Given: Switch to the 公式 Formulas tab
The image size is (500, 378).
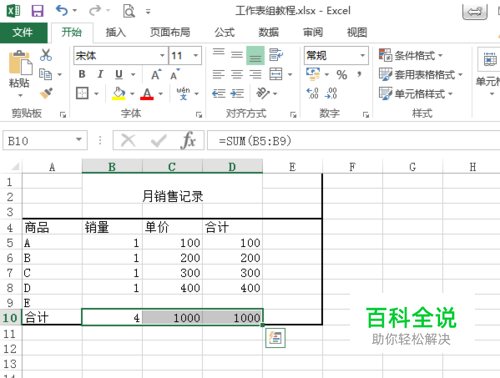Looking at the screenshot, I should click(x=224, y=32).
